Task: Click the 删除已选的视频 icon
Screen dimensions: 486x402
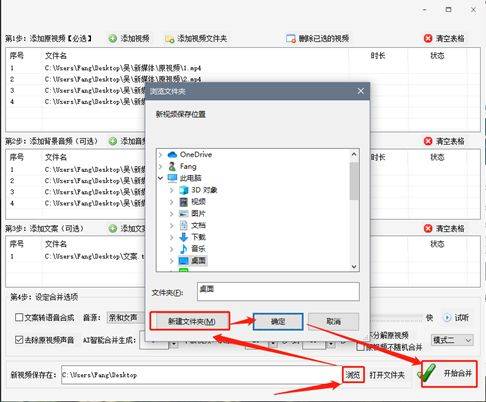Action: click(291, 39)
